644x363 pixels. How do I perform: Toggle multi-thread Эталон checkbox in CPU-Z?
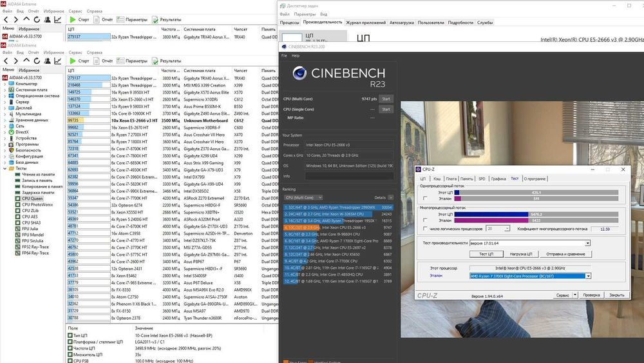(x=425, y=221)
